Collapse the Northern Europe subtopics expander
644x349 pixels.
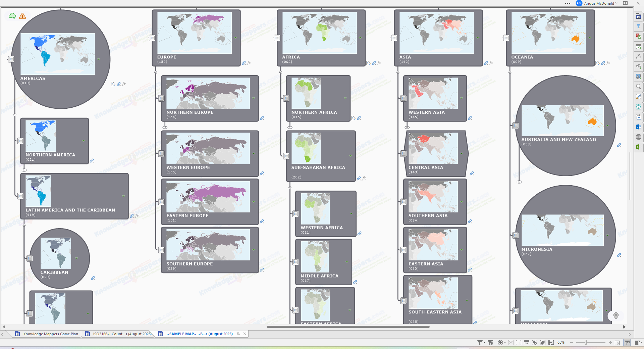pos(165,128)
